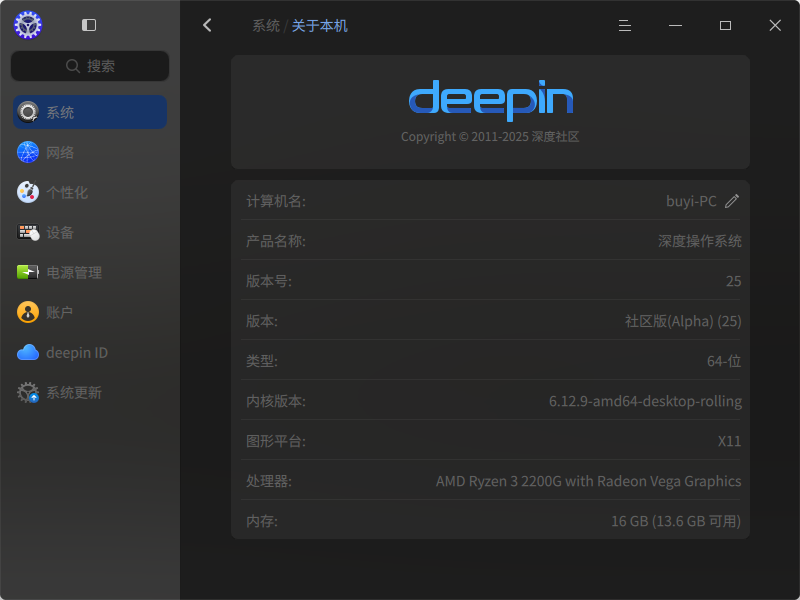Click the deepin logo image

point(491,100)
